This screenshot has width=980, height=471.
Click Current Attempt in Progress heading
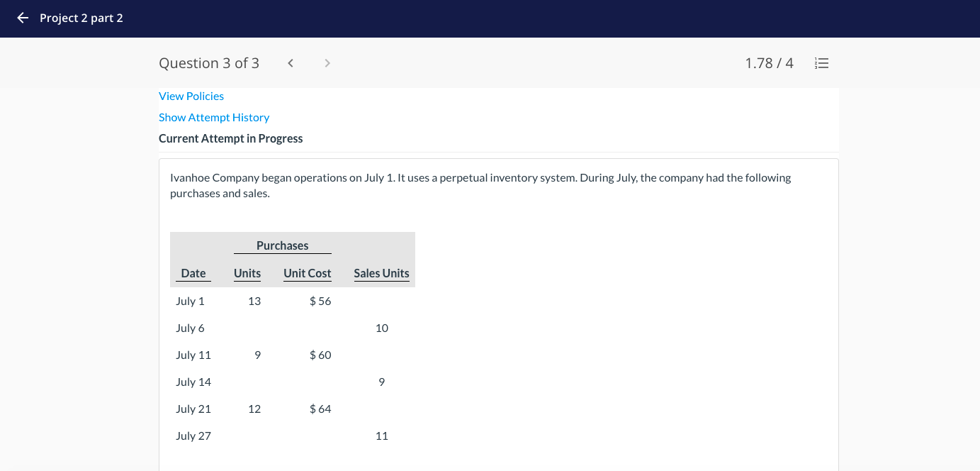[230, 138]
